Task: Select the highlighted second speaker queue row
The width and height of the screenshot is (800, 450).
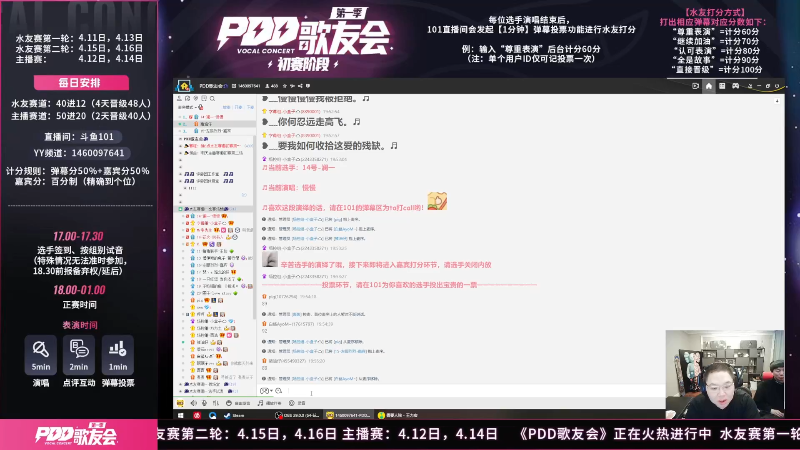Action: [214, 124]
